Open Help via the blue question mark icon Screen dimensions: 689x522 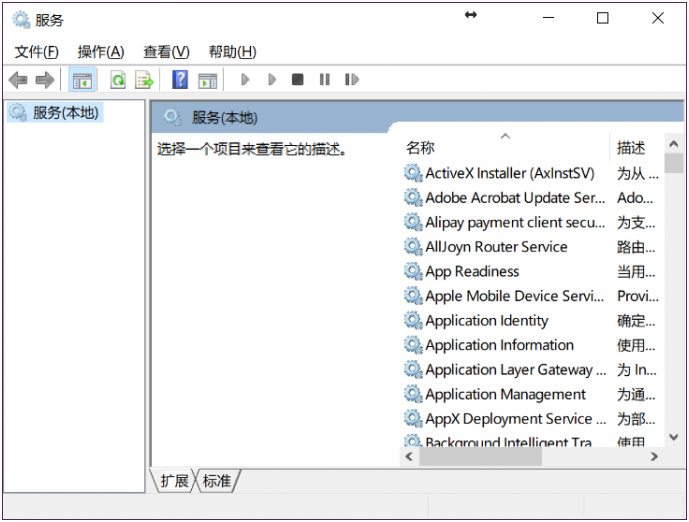pos(180,80)
